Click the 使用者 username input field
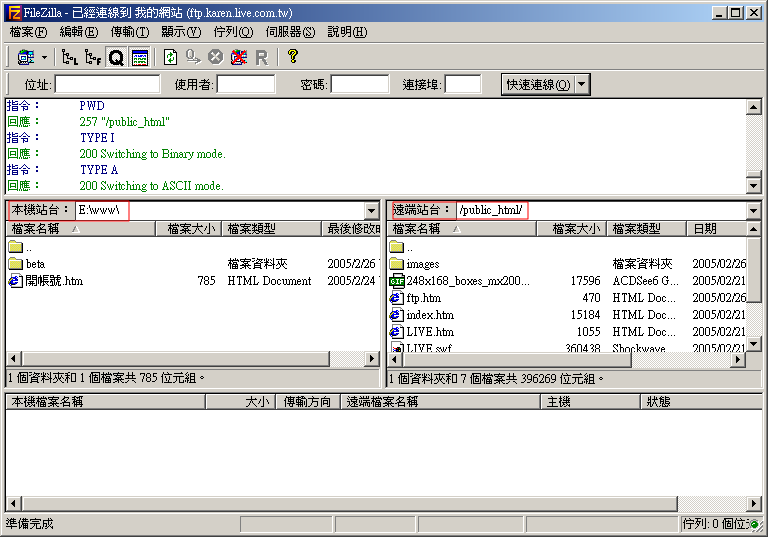 point(246,84)
